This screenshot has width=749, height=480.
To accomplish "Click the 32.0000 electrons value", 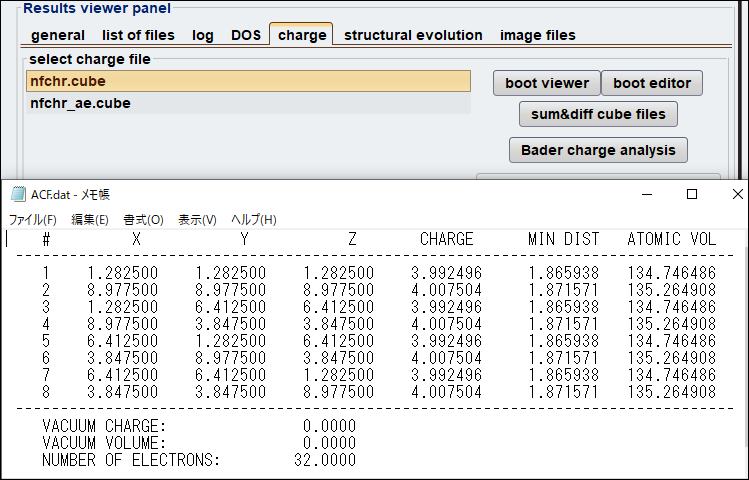I will click(x=325, y=460).
